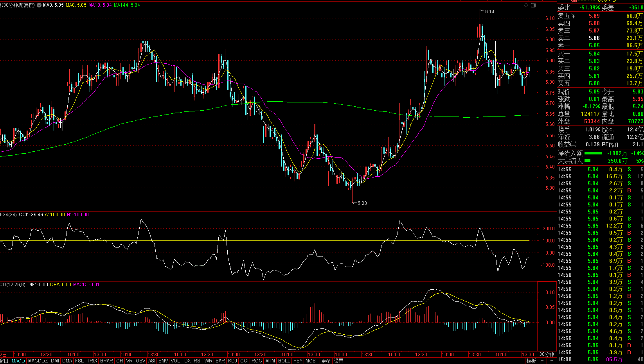Image resolution: width=644 pixels, height=364 pixels.
Task: Switch to the OBV indicator tab
Action: click(x=140, y=361)
